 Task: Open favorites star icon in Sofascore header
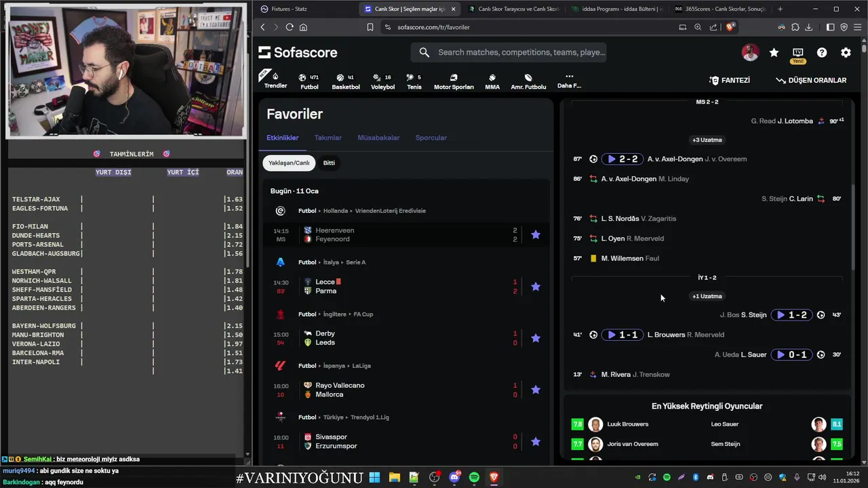(774, 52)
